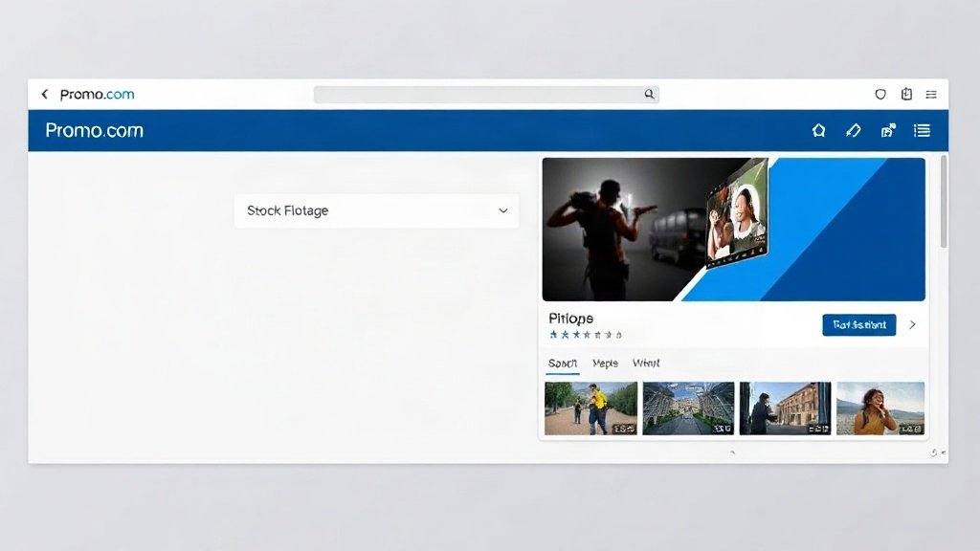Select the pencil edit icon in header
Image resolution: width=980 pixels, height=551 pixels.
point(853,130)
